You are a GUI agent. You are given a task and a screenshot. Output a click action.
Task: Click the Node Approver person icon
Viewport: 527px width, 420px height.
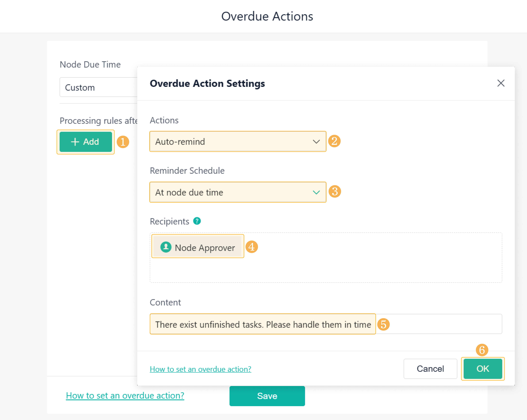tap(166, 247)
